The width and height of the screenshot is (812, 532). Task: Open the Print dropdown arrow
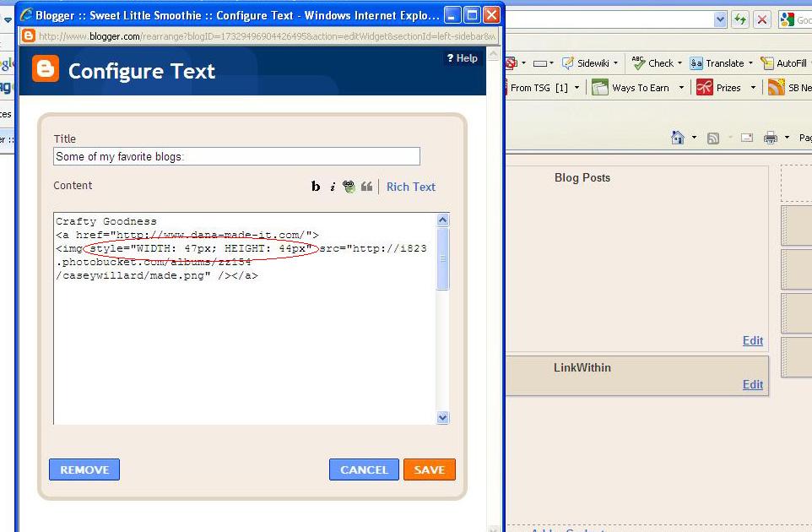pos(787,138)
